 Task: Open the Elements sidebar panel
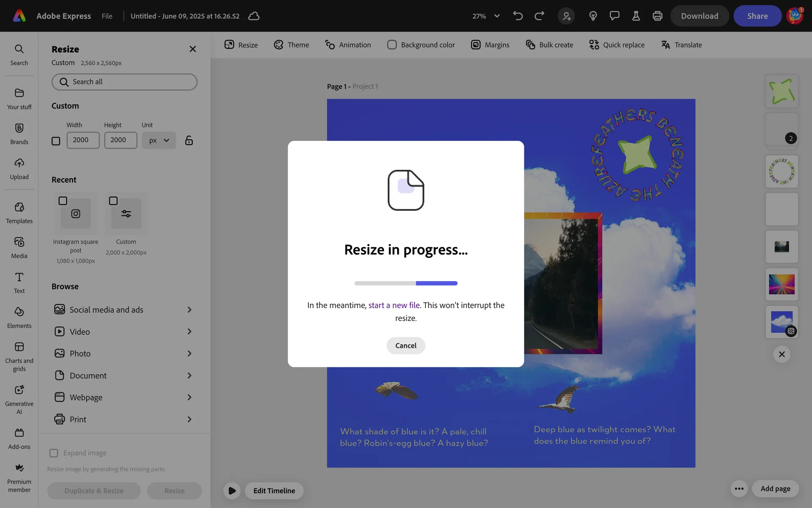pos(19,317)
